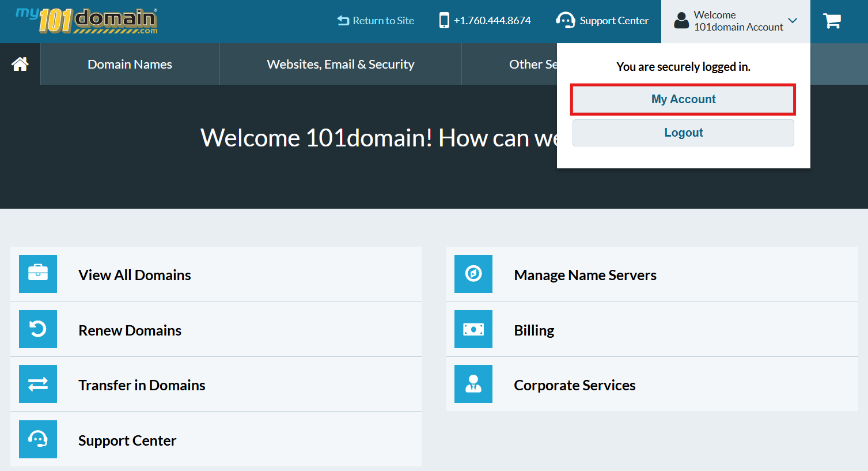Click the my101domain logo
Screen dimensions: 868x471
(87, 21)
